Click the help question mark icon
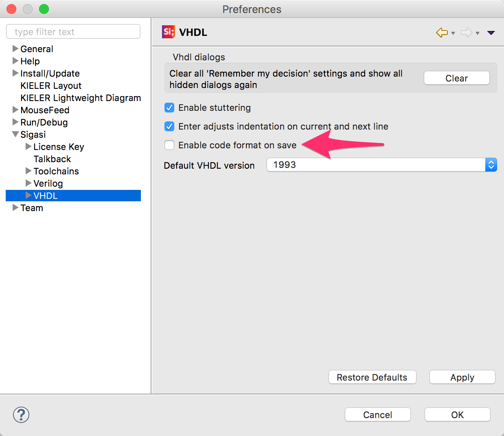 pyautogui.click(x=21, y=415)
